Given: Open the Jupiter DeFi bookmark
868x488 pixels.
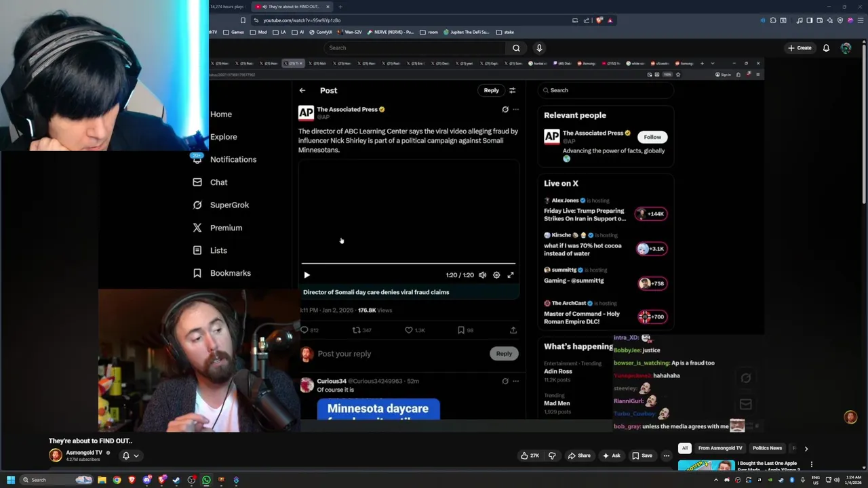Looking at the screenshot, I should coord(467,32).
